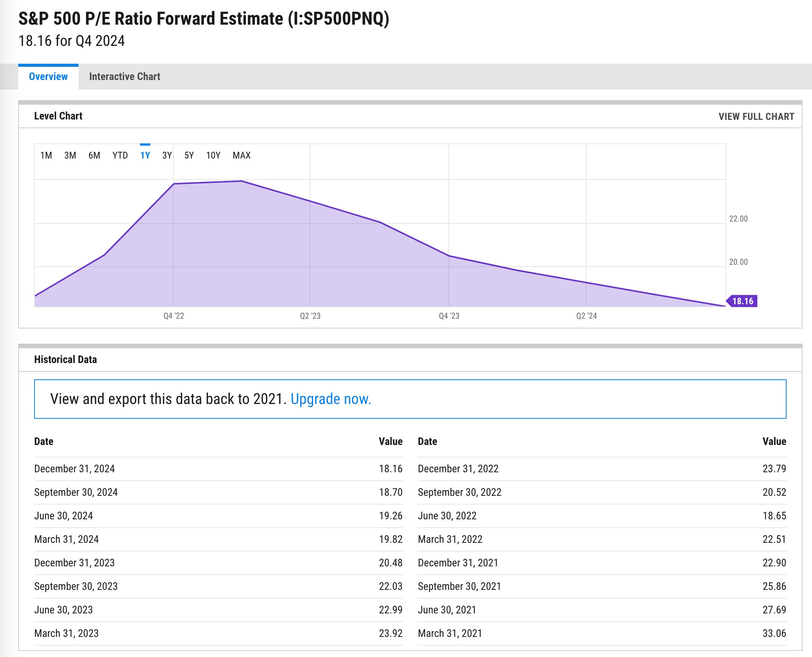Click the September 30, 2021 date cell

tap(460, 586)
